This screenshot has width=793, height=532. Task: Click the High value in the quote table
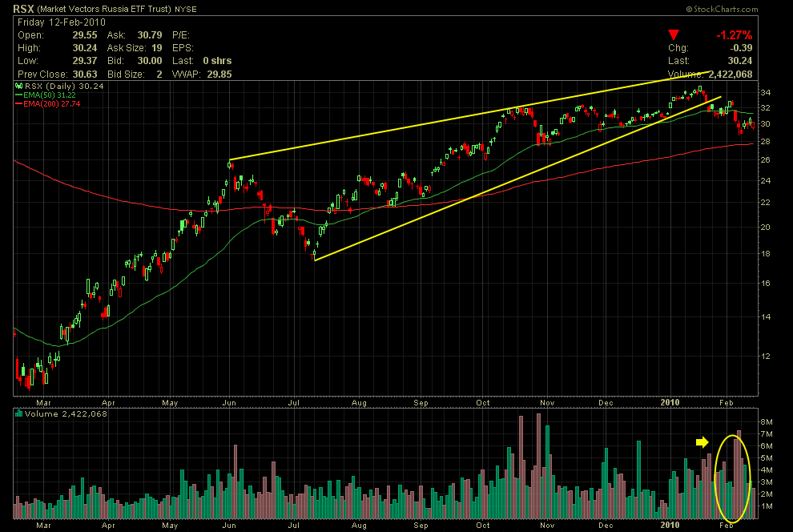pos(85,48)
